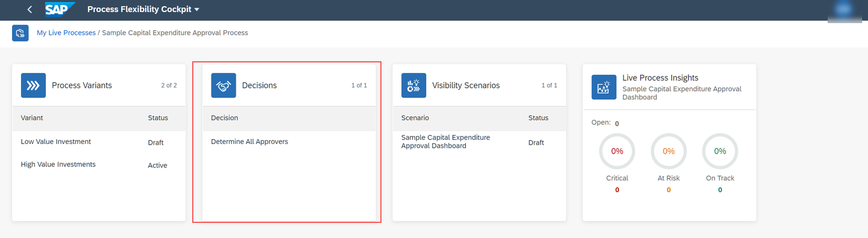Viewport: 868px width, 238px height.
Task: Click the Status header in Visibility Scenarios
Action: (x=538, y=118)
